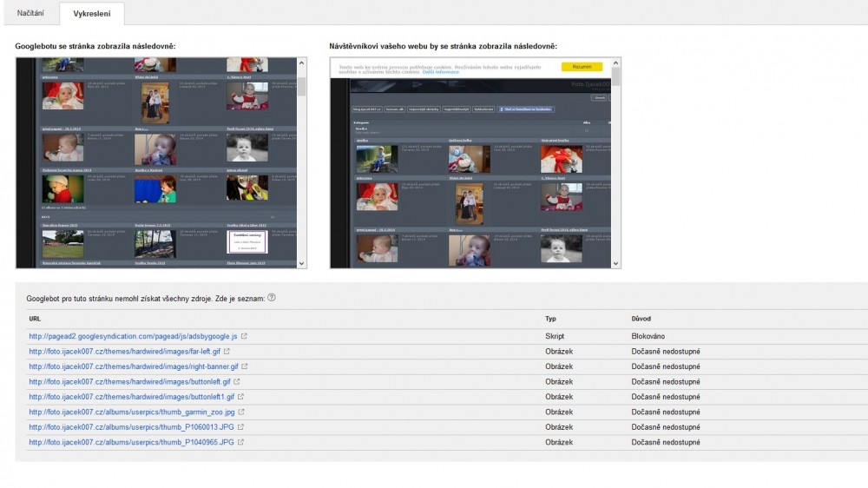Click external-link icon beside far-left.gif
Screen dimensions: 868x488
[227, 352]
